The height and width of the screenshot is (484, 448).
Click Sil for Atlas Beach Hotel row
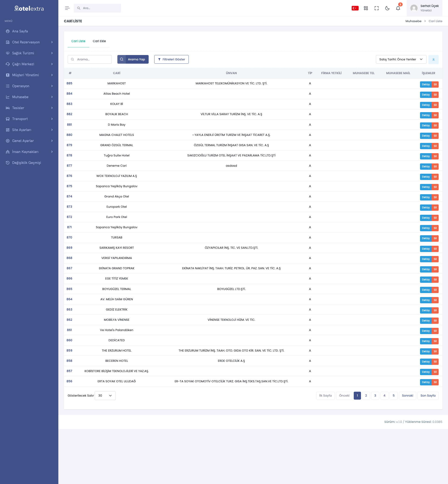click(x=435, y=95)
